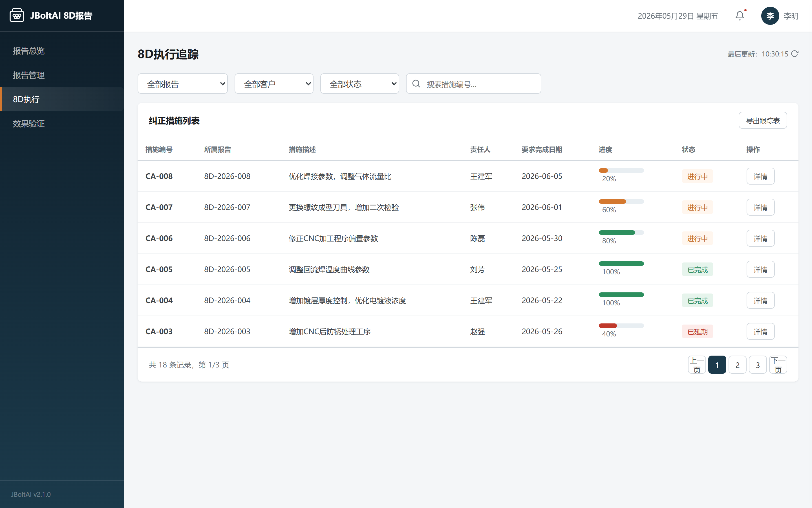Click the 导出跟踪表 button
This screenshot has width=812, height=508.
tap(763, 120)
